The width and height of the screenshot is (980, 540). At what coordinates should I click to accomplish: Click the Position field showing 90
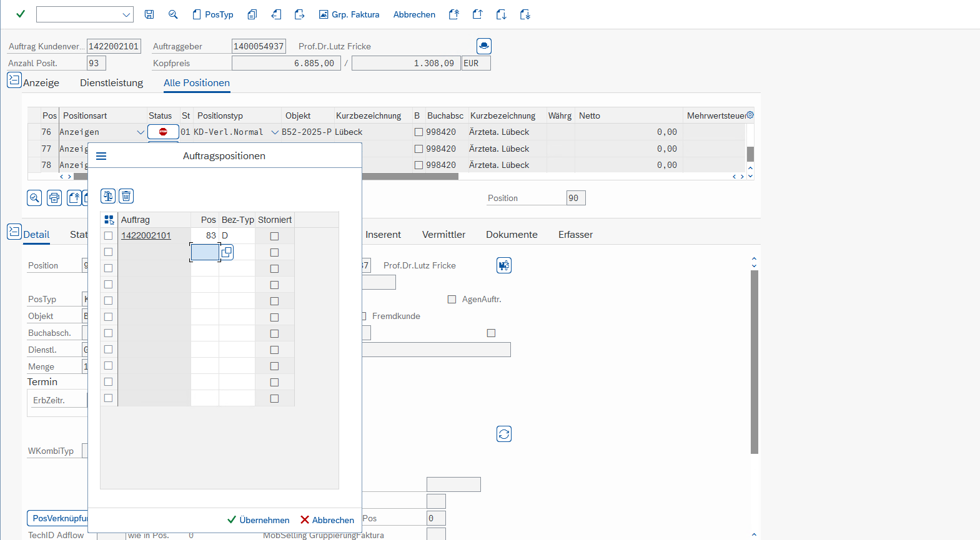coord(576,198)
